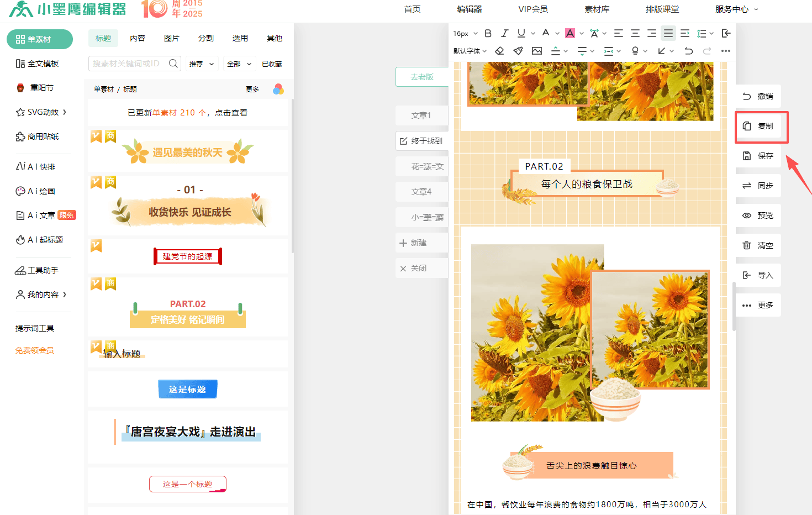This screenshot has height=515, width=812.
Task: Select the 这是标题 blue title template
Action: coord(187,389)
